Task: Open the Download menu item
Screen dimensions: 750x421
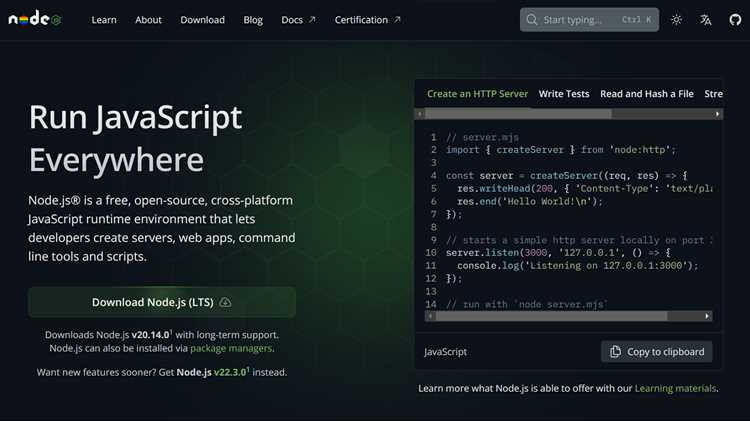Action: [202, 20]
